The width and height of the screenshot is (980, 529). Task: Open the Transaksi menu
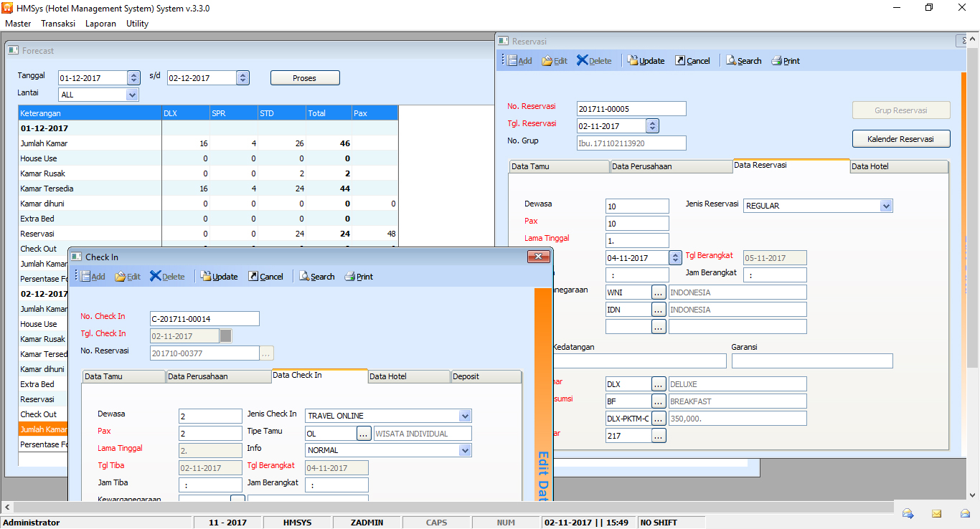[x=58, y=24]
